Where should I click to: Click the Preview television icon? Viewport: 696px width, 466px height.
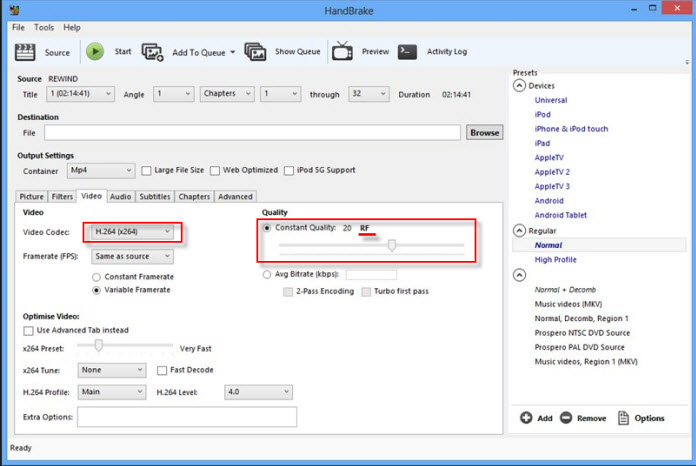coord(342,52)
